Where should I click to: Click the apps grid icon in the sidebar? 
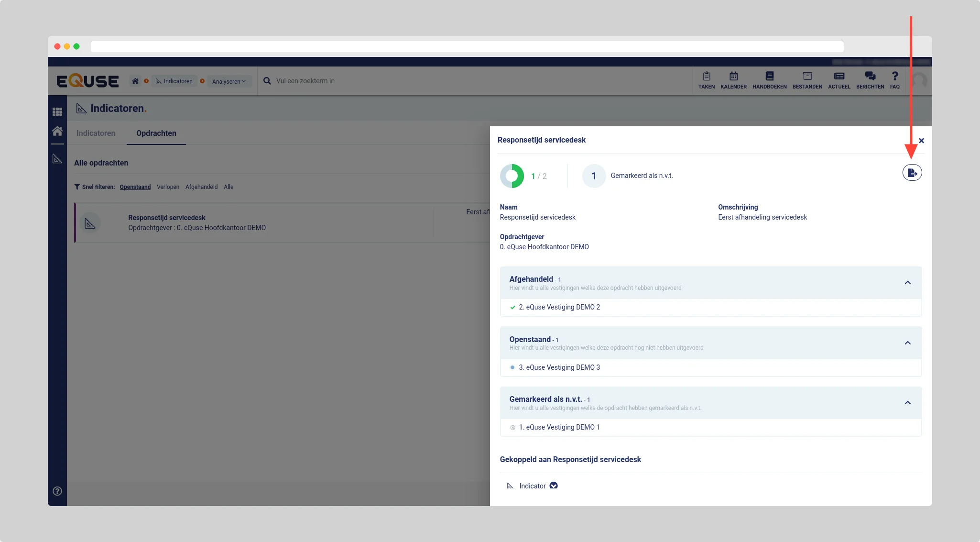click(57, 111)
